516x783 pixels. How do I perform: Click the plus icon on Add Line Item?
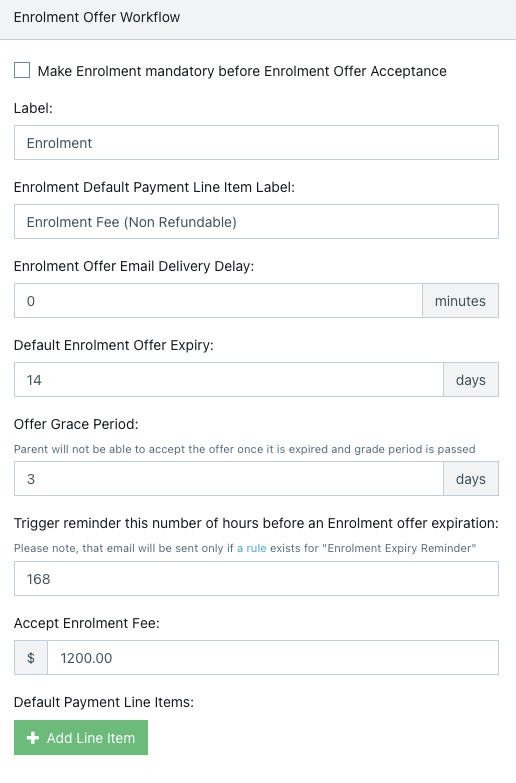coord(33,738)
